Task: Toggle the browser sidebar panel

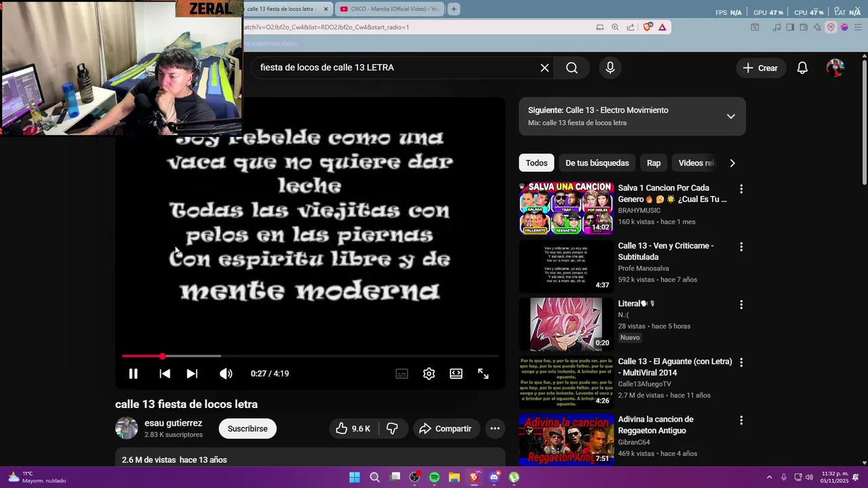Action: click(x=790, y=27)
